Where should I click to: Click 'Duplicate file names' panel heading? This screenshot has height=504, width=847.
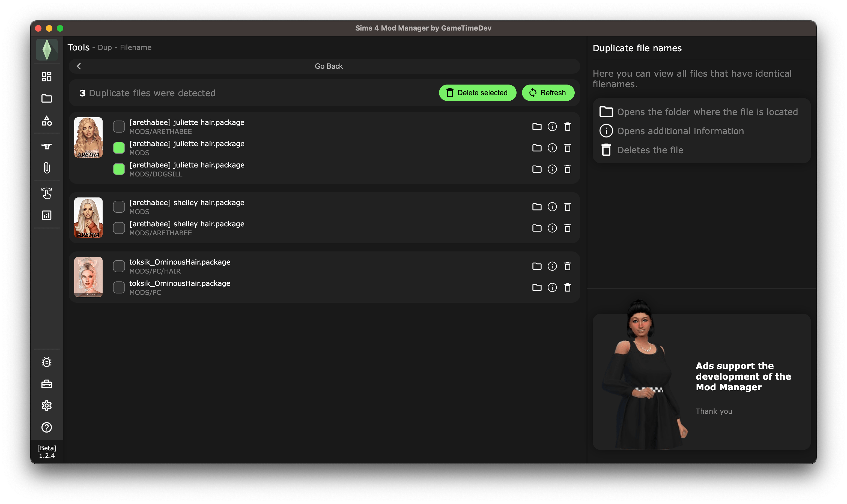pyautogui.click(x=637, y=48)
